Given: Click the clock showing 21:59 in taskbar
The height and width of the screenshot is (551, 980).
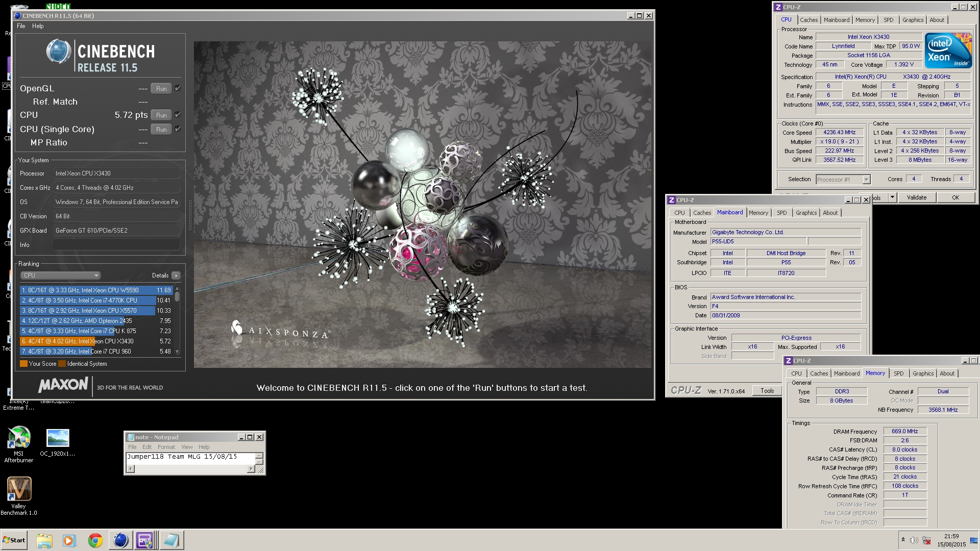Looking at the screenshot, I should 951,536.
